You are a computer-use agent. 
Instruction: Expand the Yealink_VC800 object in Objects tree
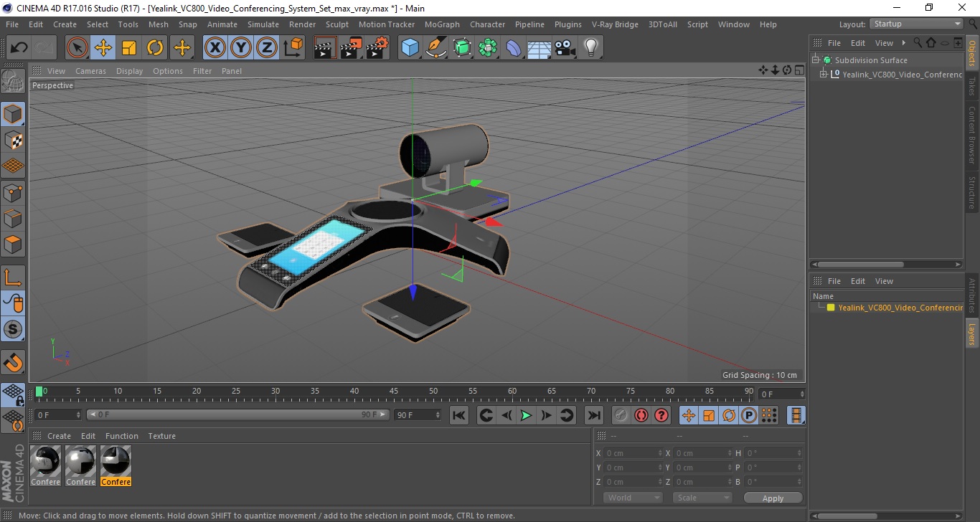824,74
